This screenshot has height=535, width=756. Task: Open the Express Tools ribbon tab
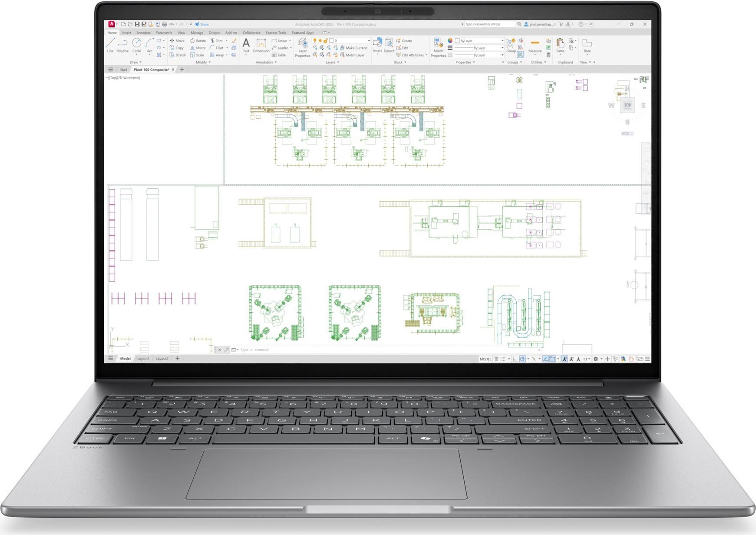[x=276, y=33]
